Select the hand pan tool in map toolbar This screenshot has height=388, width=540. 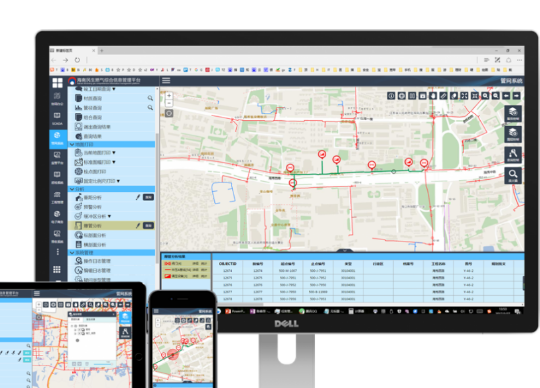tap(433, 96)
